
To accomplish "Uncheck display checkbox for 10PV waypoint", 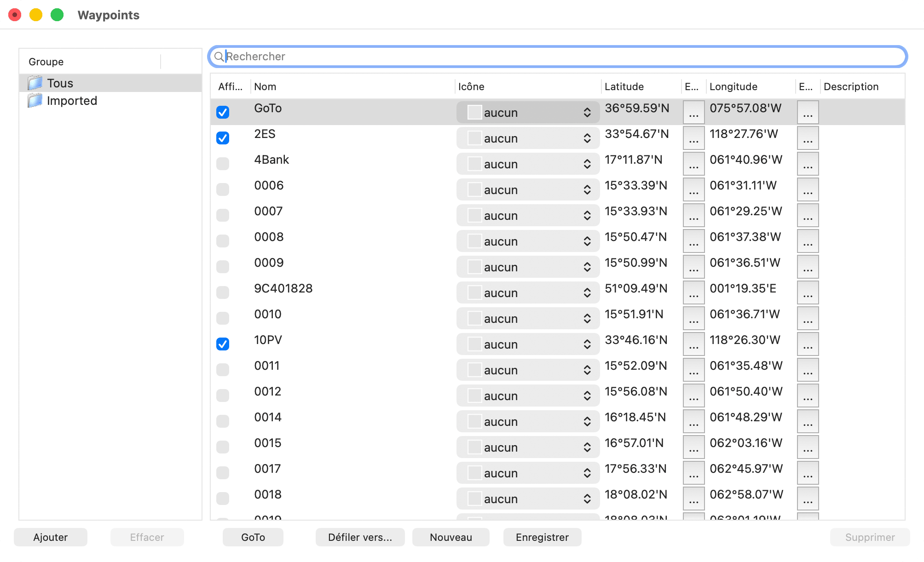I will [223, 344].
